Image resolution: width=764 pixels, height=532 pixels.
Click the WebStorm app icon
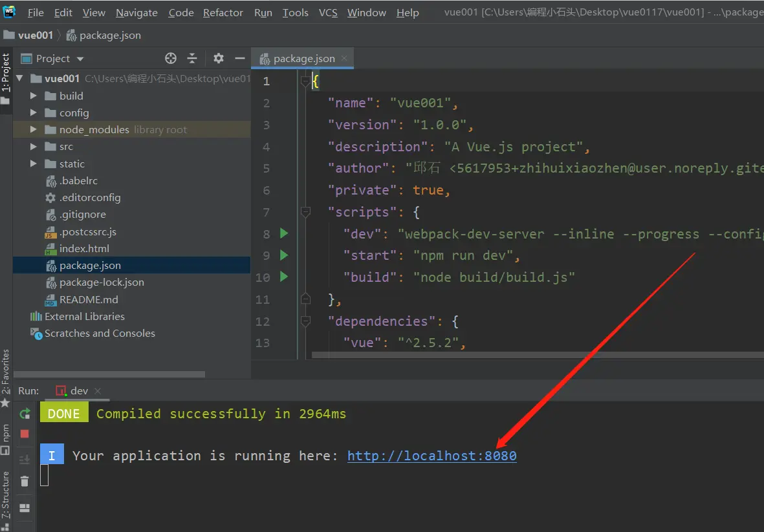point(9,11)
